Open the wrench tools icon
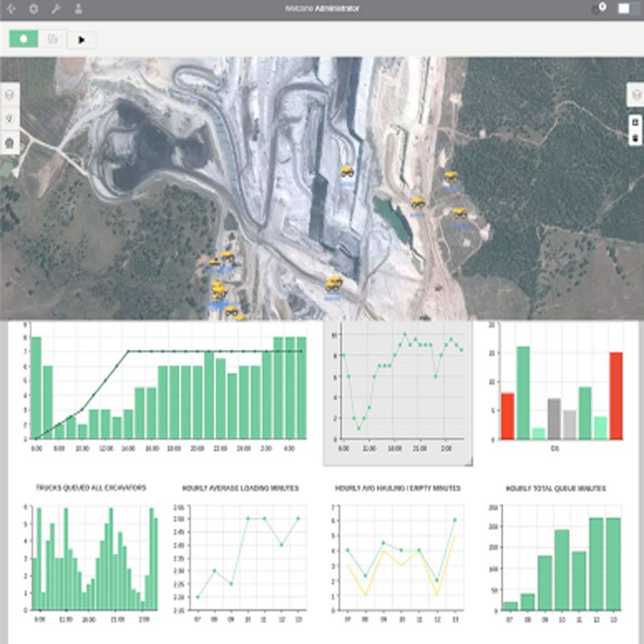644x644 pixels. pyautogui.click(x=56, y=9)
